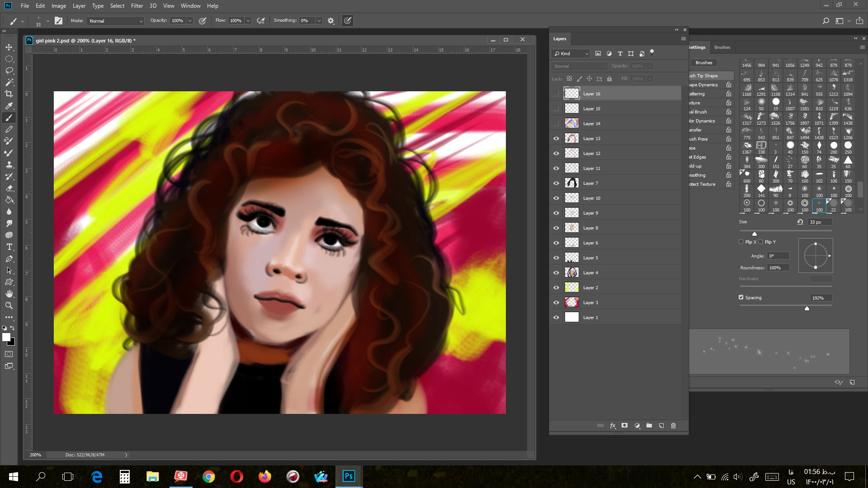The width and height of the screenshot is (868, 488).
Task: Create a new layer icon
Action: click(x=661, y=426)
